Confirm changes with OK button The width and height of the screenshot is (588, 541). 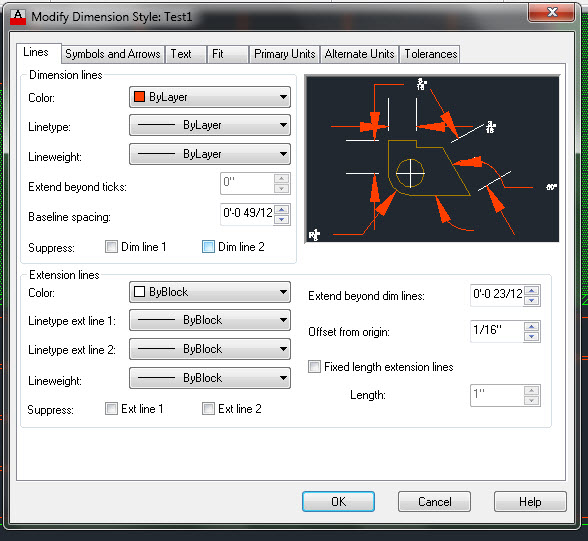click(338, 502)
